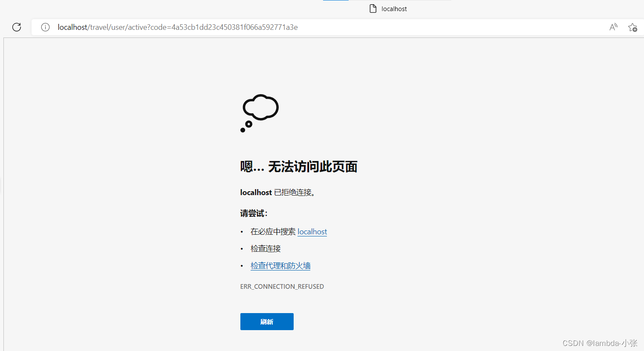Activate Read aloud with the A) icon
This screenshot has width=644, height=351.
pyautogui.click(x=613, y=27)
